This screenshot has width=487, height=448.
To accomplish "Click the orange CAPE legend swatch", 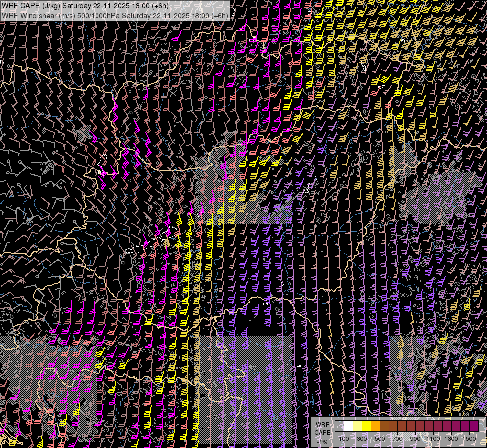I will (x=376, y=426).
